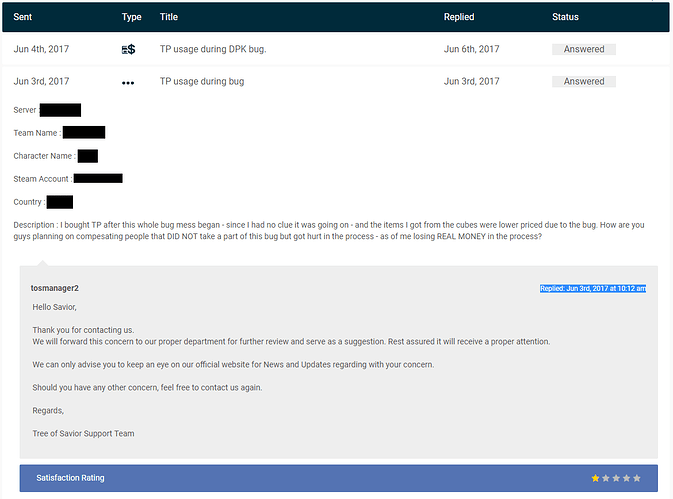
Task: Click the tosmanager2 sender name
Action: 55,288
